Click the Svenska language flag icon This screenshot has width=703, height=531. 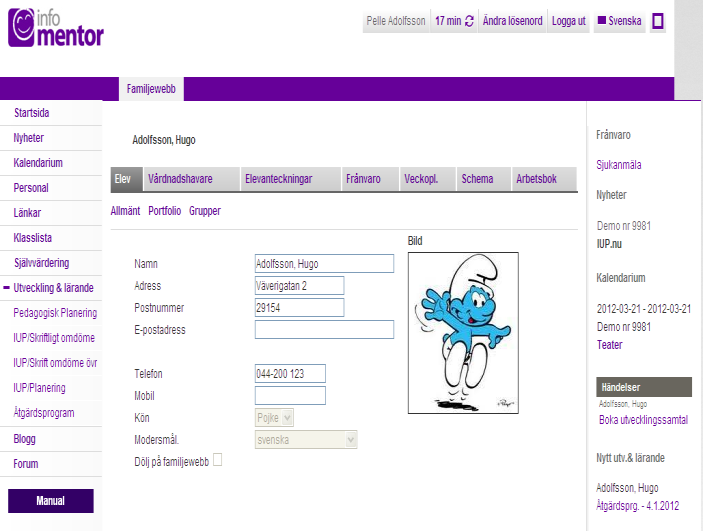(602, 20)
